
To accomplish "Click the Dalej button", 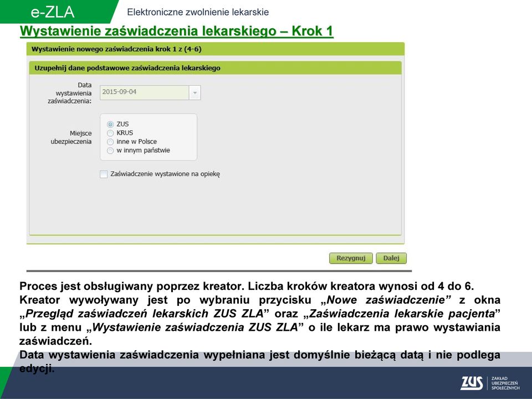I will click(x=391, y=258).
